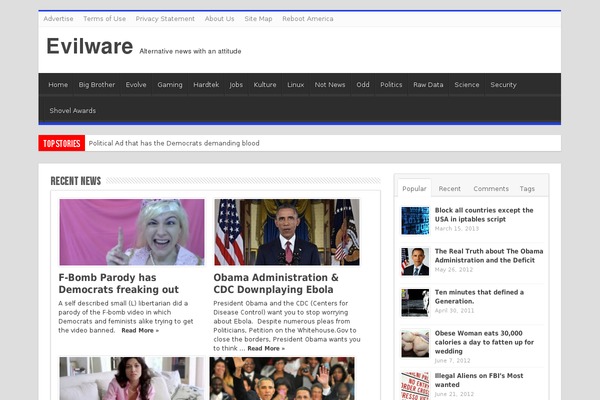
Task: Open the Linux category
Action: 295,85
